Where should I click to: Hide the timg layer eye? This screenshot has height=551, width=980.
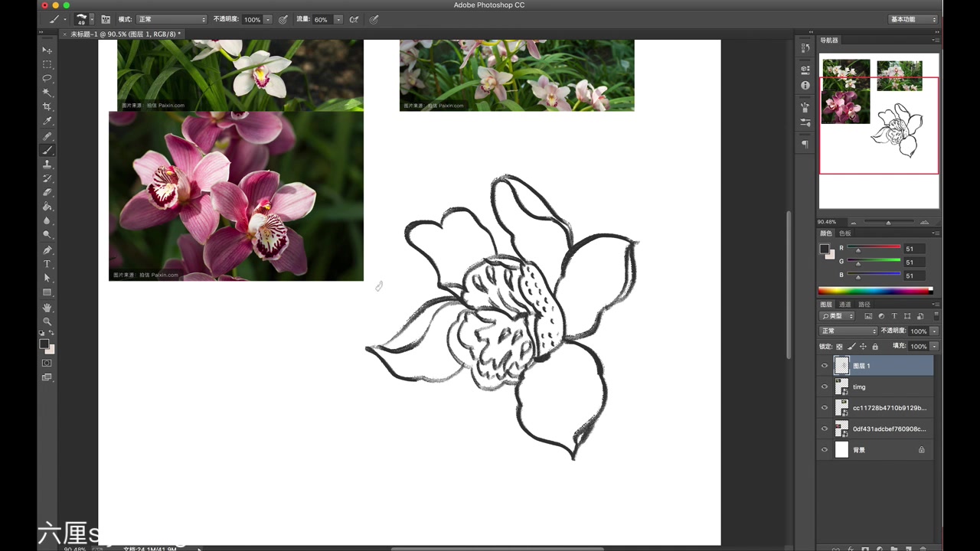coord(825,386)
